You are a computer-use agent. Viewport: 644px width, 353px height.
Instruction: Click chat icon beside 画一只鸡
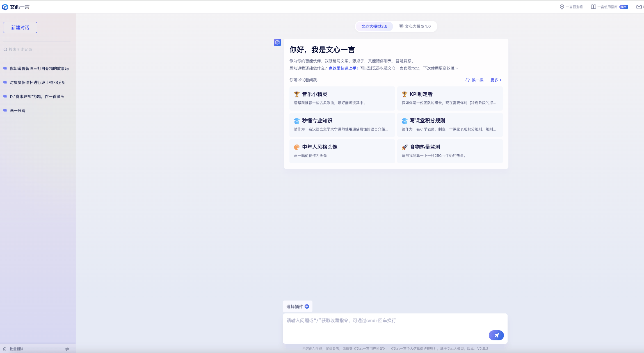point(5,111)
